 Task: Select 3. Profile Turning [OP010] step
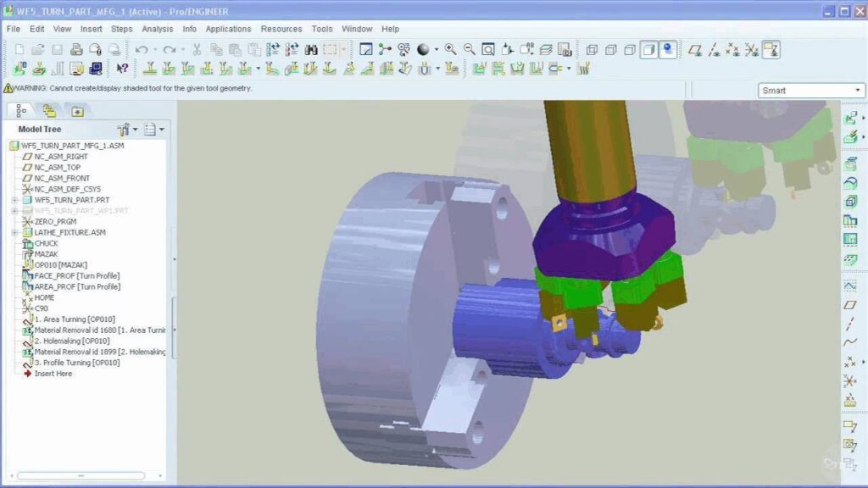[x=76, y=363]
